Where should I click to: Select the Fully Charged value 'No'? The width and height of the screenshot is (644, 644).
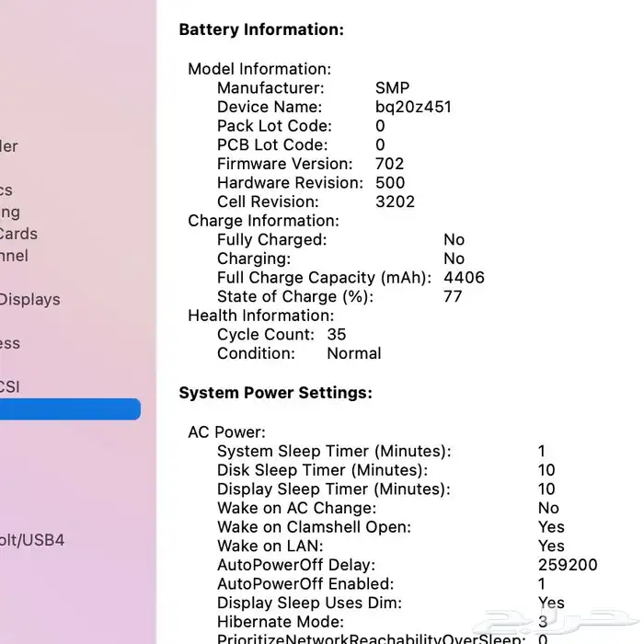click(454, 240)
